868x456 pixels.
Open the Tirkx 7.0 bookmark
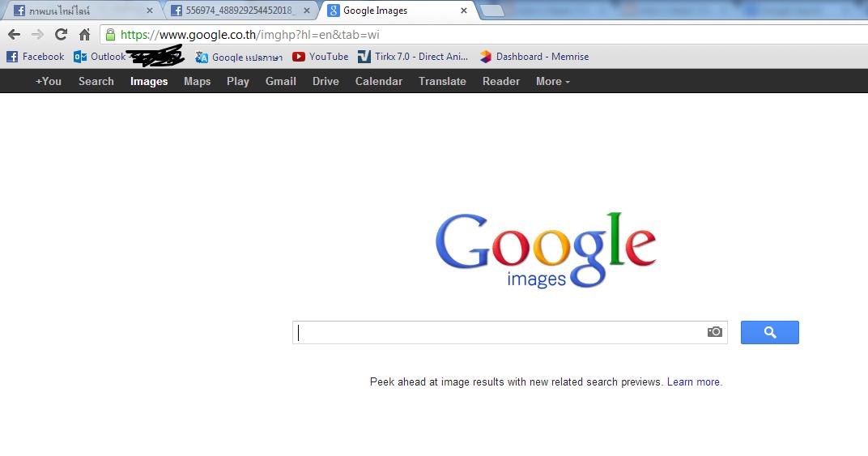point(413,57)
